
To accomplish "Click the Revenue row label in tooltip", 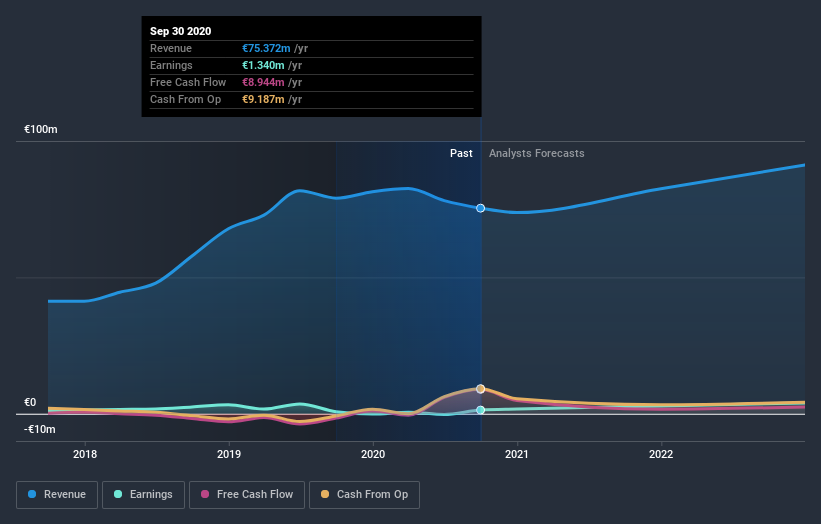I will pyautogui.click(x=171, y=48).
